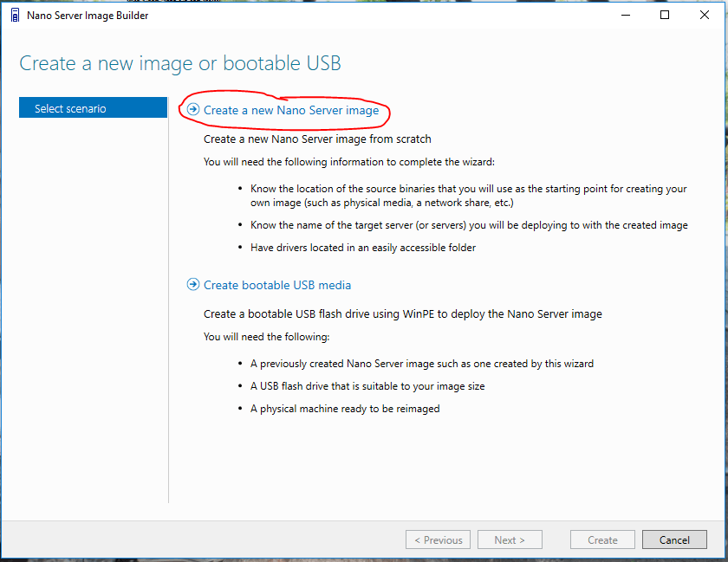Cancel the wizard
The width and height of the screenshot is (728, 562).
click(x=674, y=539)
